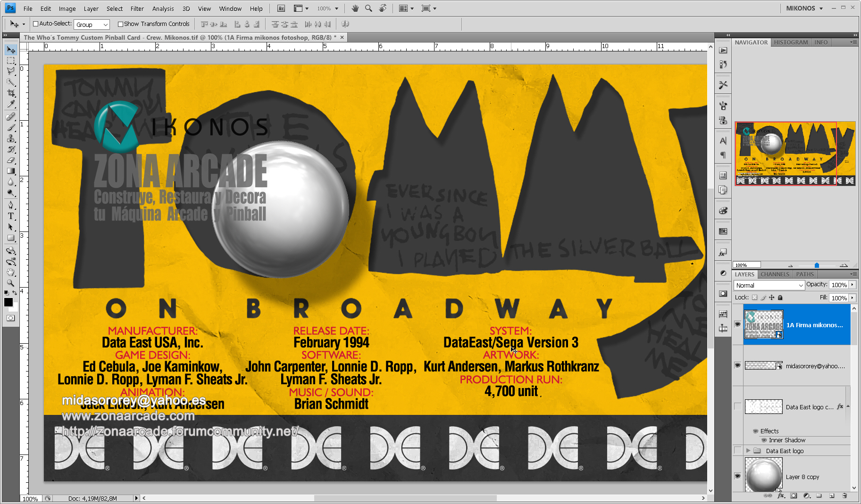
Task: Open the Styles panel from the dock
Action: click(x=723, y=253)
